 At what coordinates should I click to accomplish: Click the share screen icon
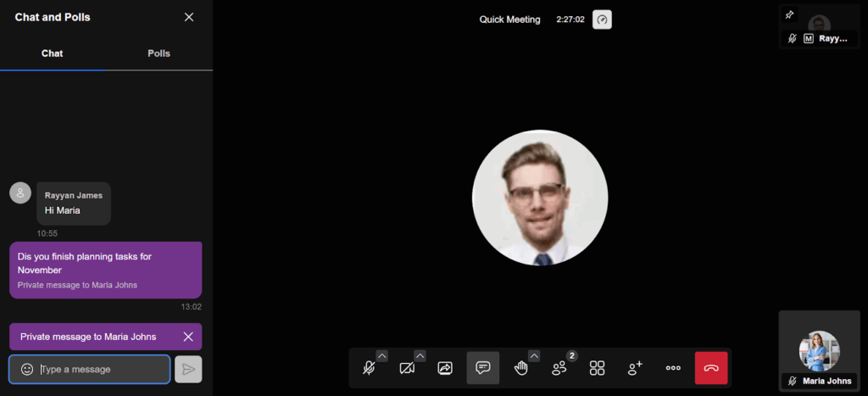(x=445, y=368)
